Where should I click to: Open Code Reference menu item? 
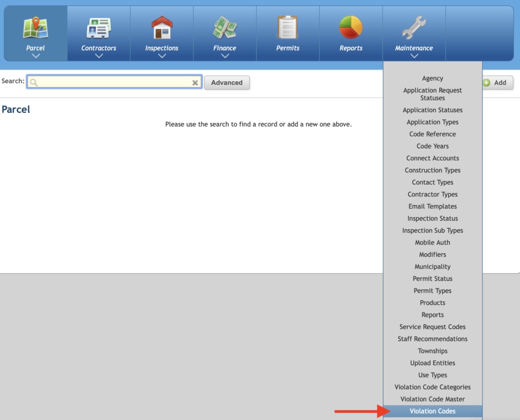(x=433, y=134)
